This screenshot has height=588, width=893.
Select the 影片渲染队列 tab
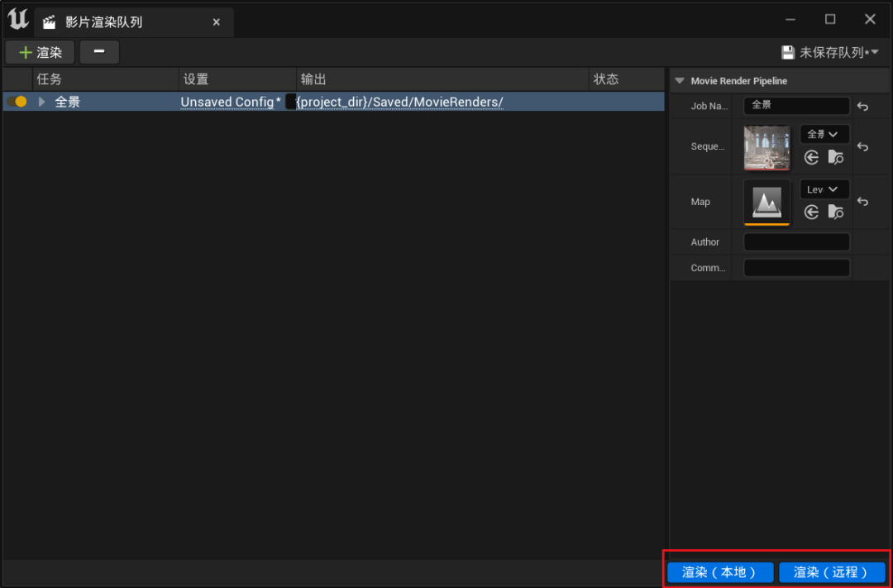tap(104, 22)
